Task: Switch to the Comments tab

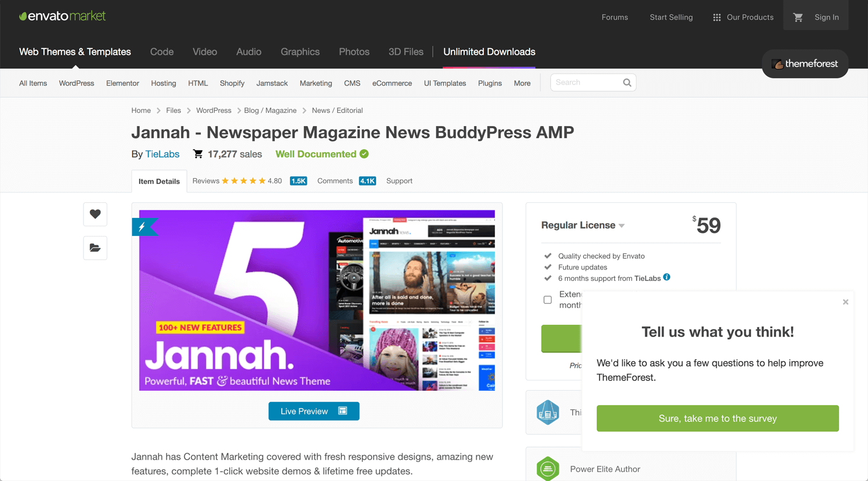Action: 335,181
